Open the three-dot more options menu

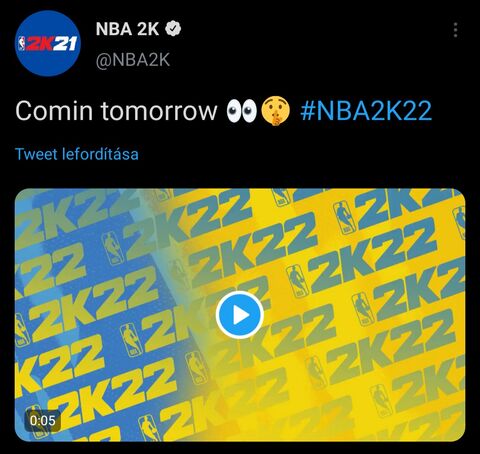(455, 30)
